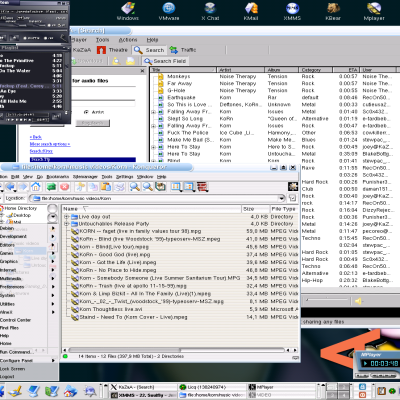This screenshot has height=400, width=400.
Task: Sort KaZaA results by Artist column header
Action: (x=241, y=70)
